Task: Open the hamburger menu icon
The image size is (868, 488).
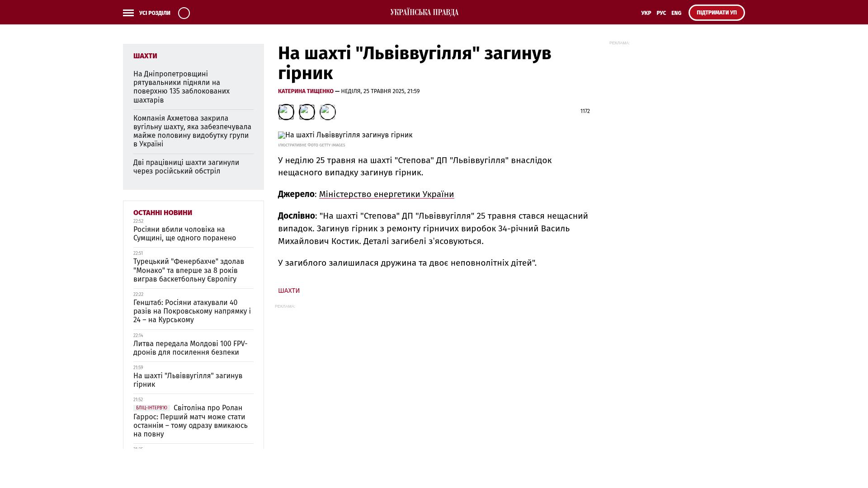Action: 128,13
